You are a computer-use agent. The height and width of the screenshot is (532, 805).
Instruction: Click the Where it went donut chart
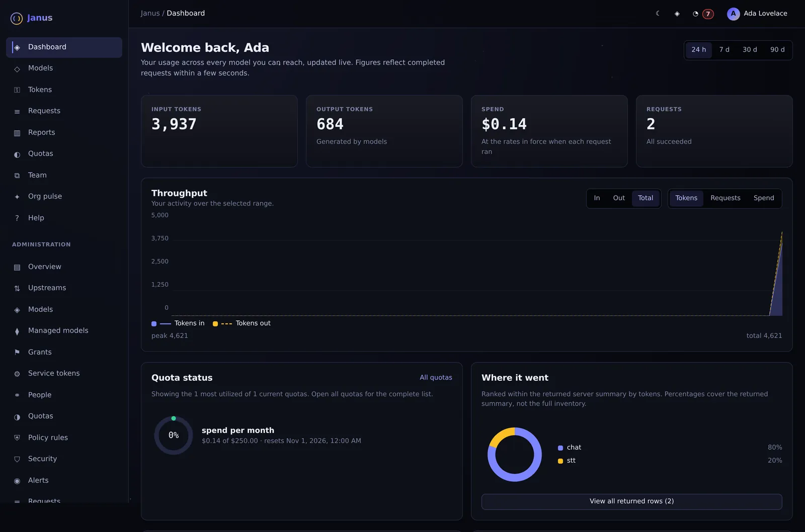[515, 455]
